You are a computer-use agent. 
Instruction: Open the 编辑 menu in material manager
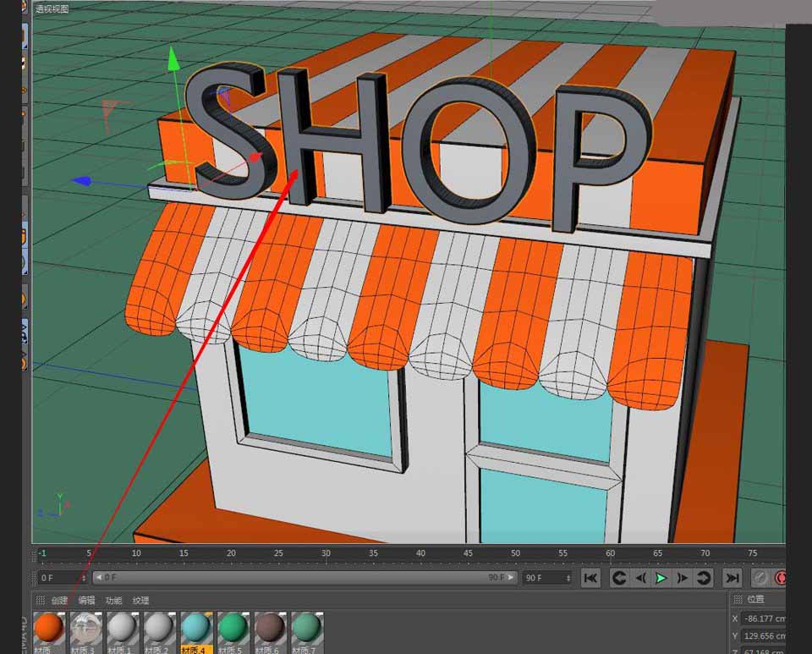coord(87,601)
